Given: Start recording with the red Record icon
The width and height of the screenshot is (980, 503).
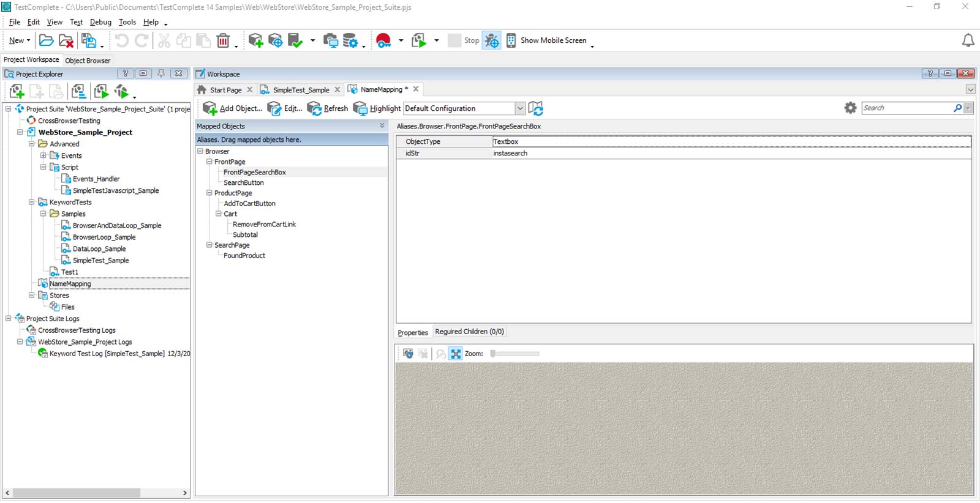Looking at the screenshot, I should tap(383, 40).
